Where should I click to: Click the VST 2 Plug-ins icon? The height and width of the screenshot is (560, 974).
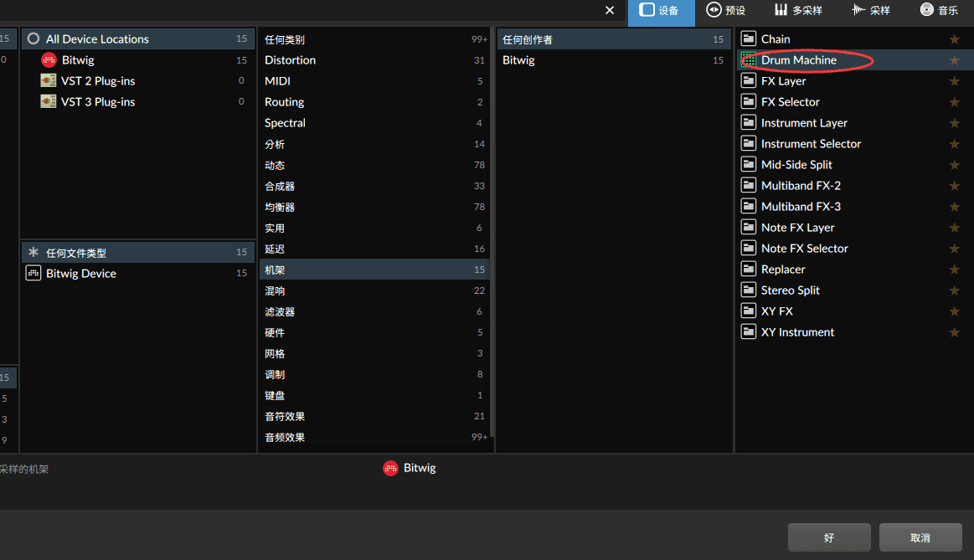(48, 80)
